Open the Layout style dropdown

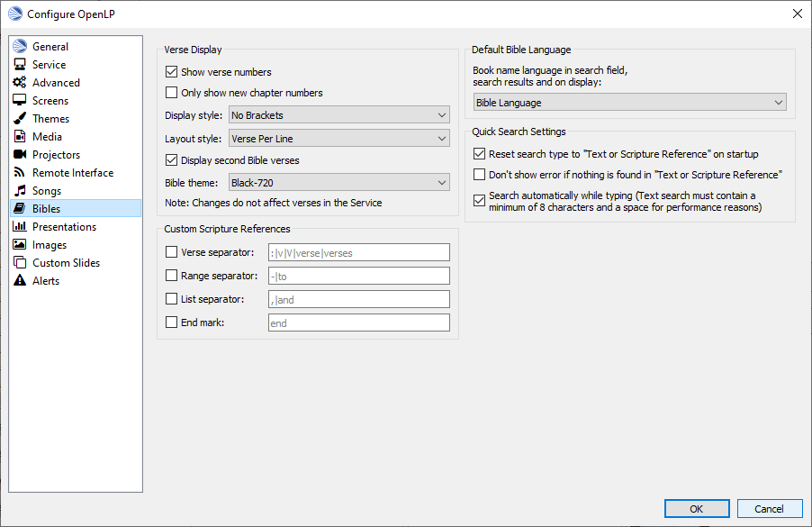[x=339, y=139]
